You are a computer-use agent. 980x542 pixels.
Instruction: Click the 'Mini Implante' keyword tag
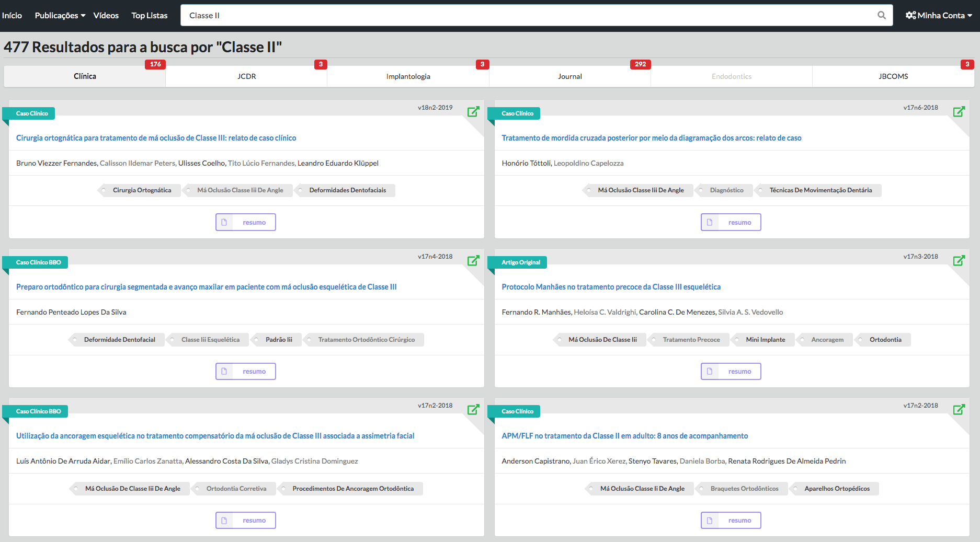tap(765, 340)
